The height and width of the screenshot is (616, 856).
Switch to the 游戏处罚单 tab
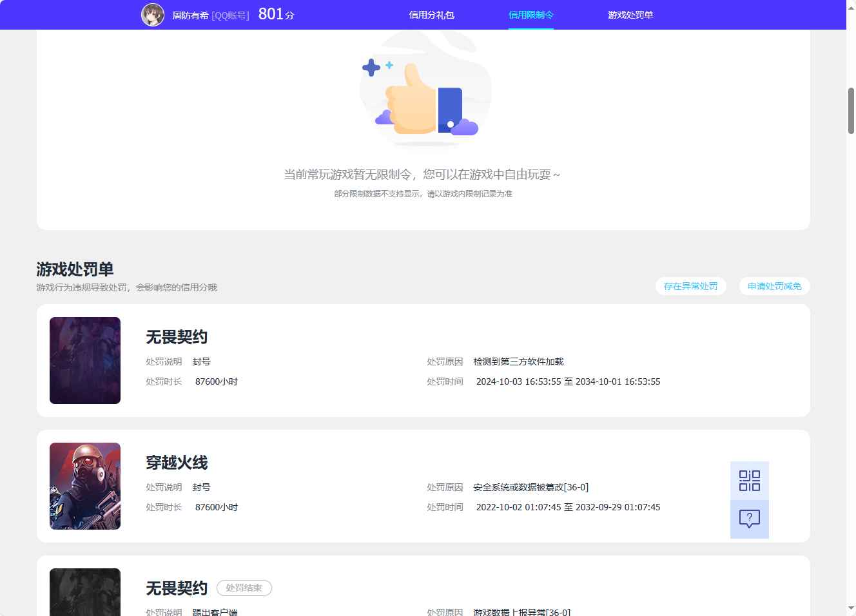630,15
